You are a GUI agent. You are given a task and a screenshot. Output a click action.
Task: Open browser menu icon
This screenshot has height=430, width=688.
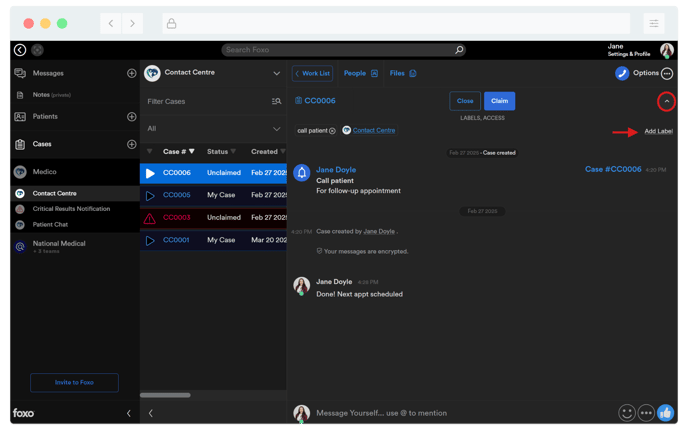pos(654,23)
